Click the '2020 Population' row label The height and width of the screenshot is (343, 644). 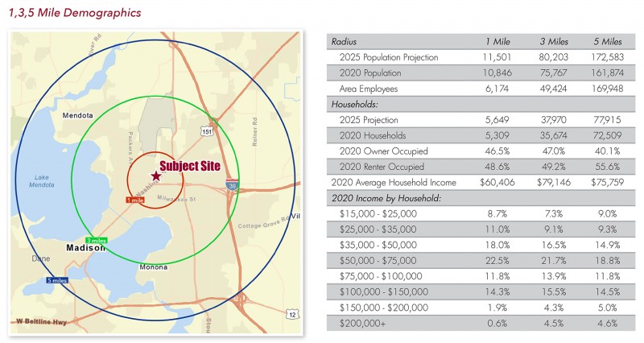(x=370, y=72)
